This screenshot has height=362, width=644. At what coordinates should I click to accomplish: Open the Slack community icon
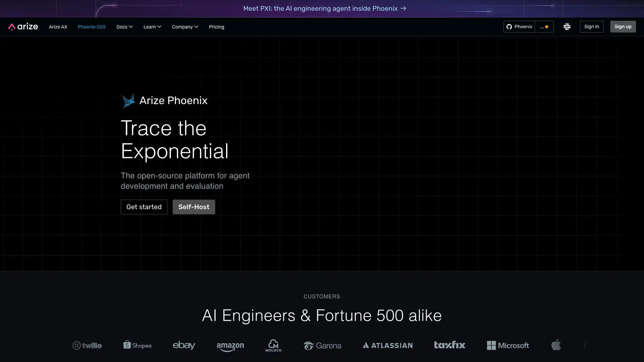567,27
